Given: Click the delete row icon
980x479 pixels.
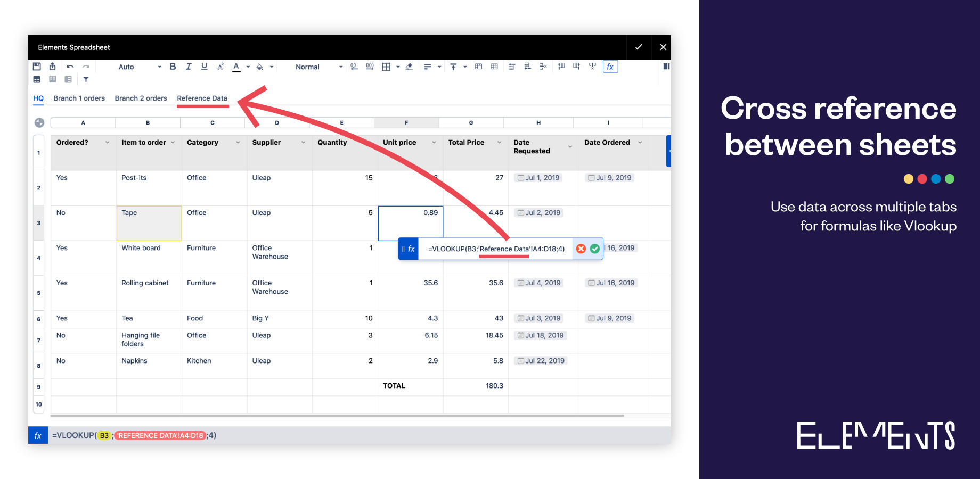Looking at the screenshot, I should tap(543, 67).
